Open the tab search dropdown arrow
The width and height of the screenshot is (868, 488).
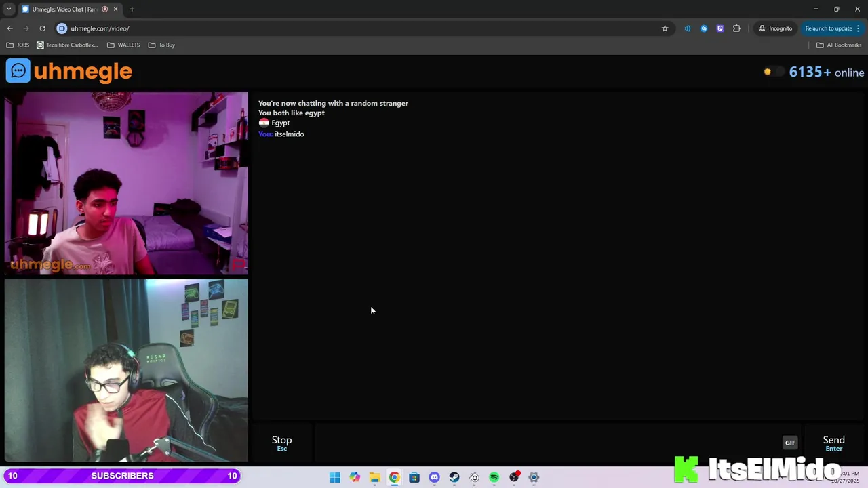click(x=9, y=9)
